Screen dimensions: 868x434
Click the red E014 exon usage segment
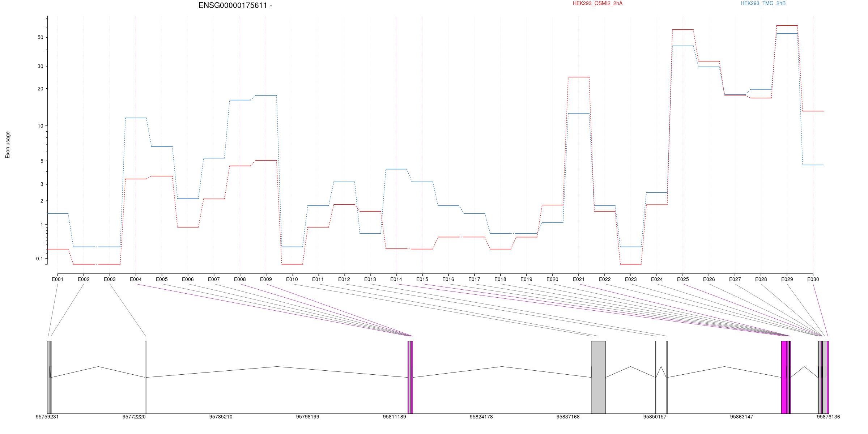point(396,249)
